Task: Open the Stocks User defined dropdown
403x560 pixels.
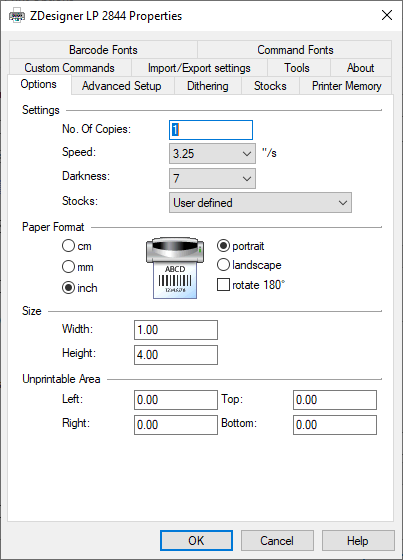Action: [x=260, y=203]
